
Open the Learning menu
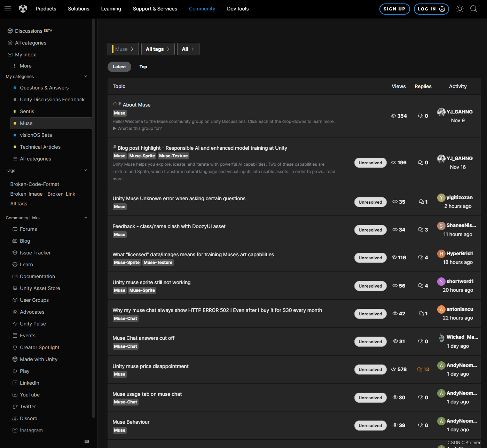[x=111, y=9]
